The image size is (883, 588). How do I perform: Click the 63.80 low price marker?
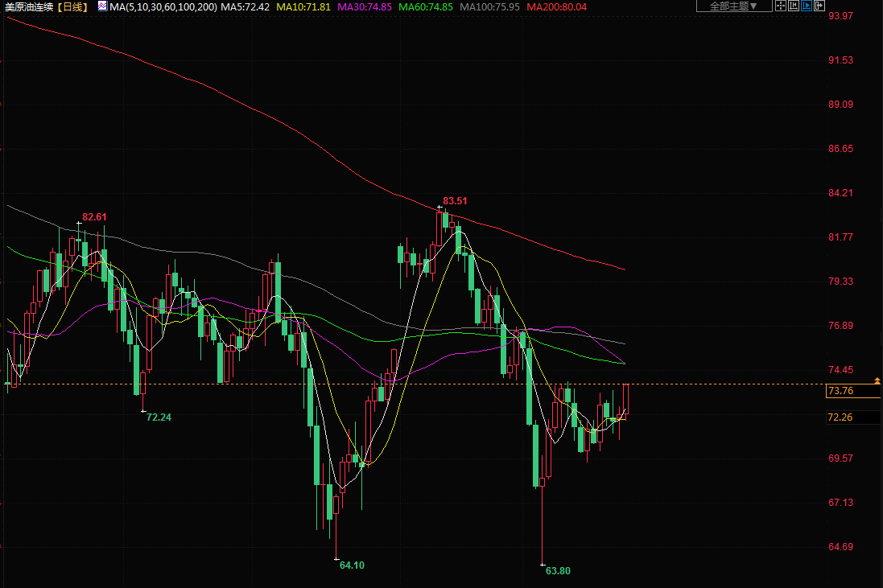(x=558, y=570)
